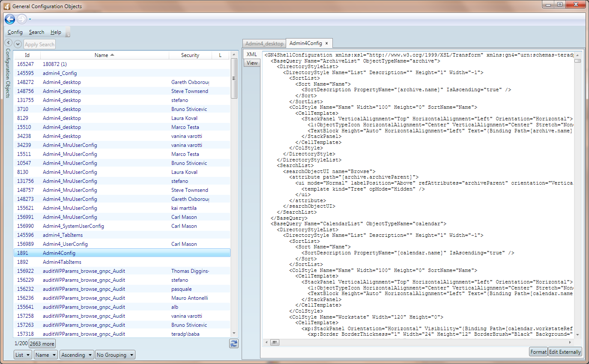
Task: Select the highlighted Admin4Config row
Action: (x=122, y=253)
